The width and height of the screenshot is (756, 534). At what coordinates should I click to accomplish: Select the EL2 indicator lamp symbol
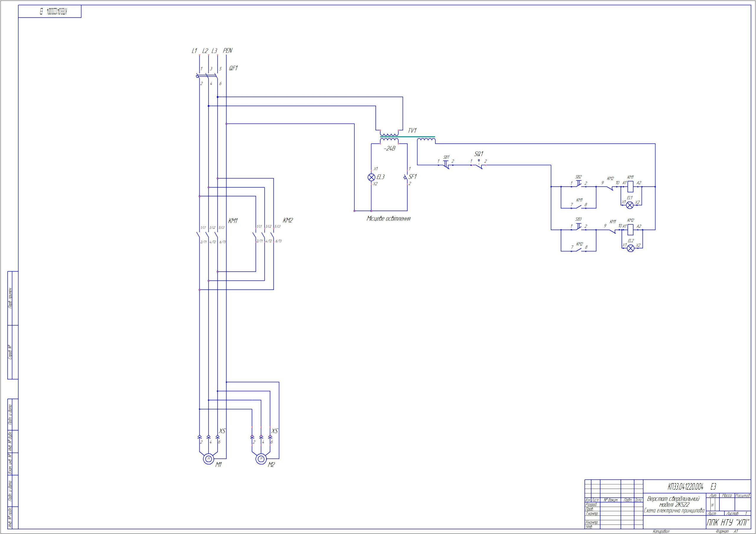pyautogui.click(x=630, y=248)
